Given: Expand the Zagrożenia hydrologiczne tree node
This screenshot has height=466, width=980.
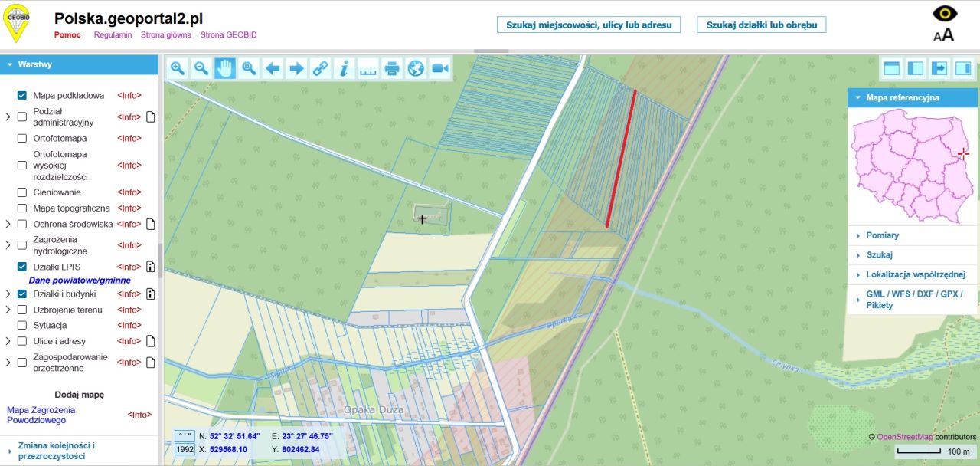Looking at the screenshot, I should (x=8, y=245).
